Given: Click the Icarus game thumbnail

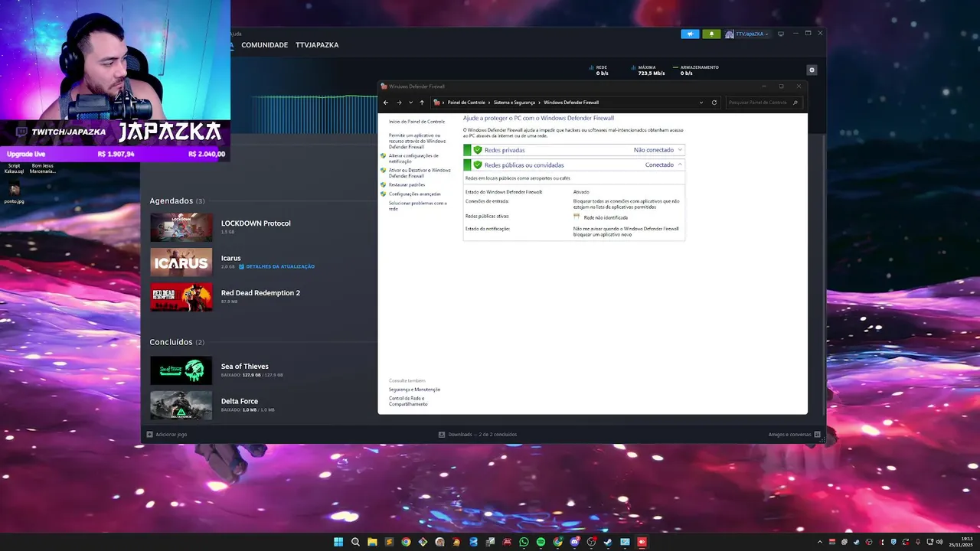Looking at the screenshot, I should (181, 262).
